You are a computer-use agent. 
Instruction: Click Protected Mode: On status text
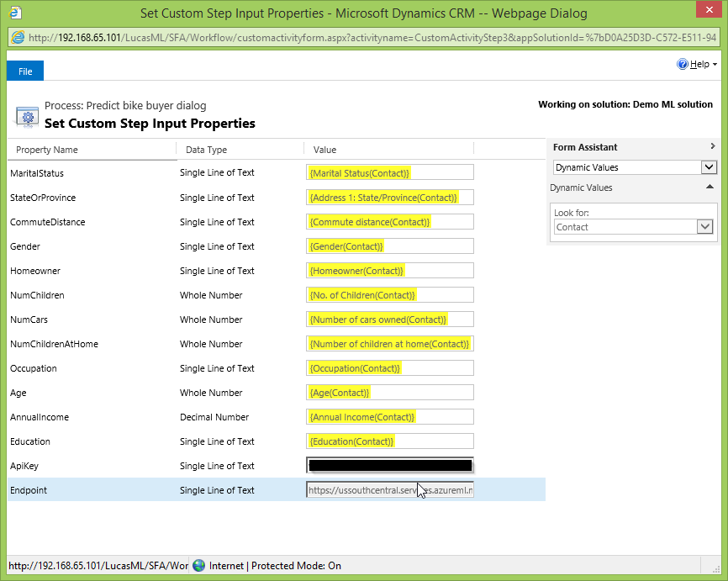pos(296,566)
